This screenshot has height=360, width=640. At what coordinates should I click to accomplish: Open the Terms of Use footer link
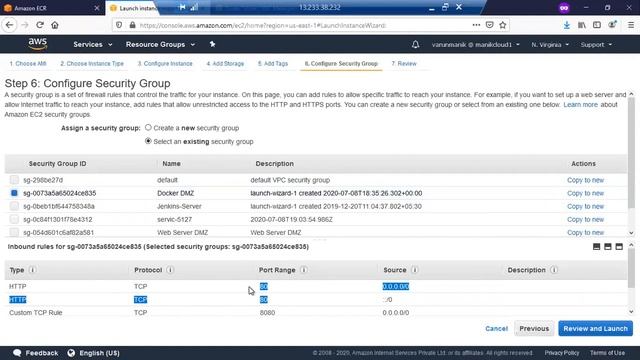[607, 353]
